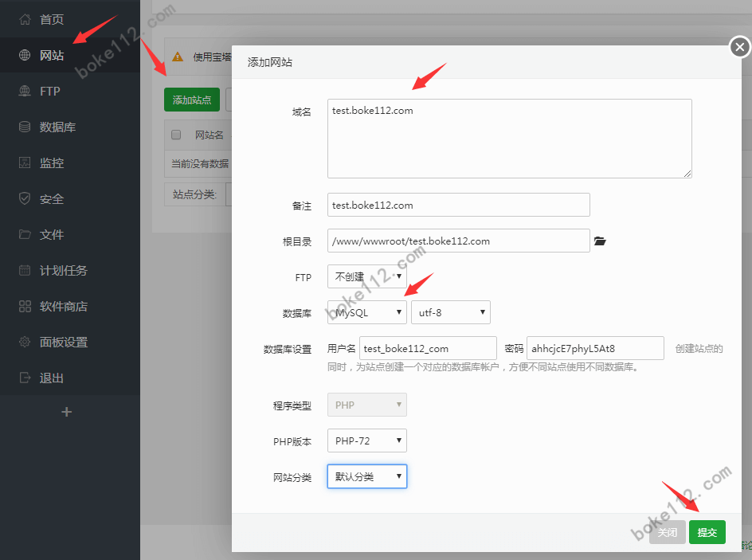
Task: Open 监控 menu item
Action: tap(70, 163)
